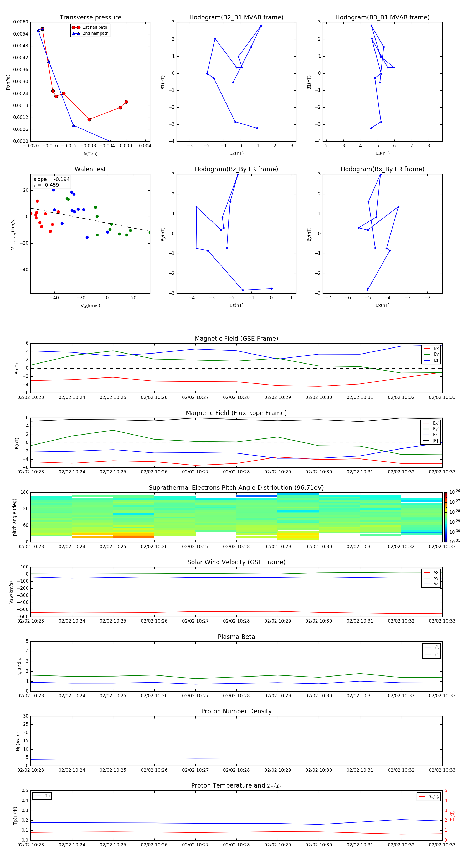Click 'Proton Number Density' title
473x868 pixels.
pyautogui.click(x=236, y=711)
